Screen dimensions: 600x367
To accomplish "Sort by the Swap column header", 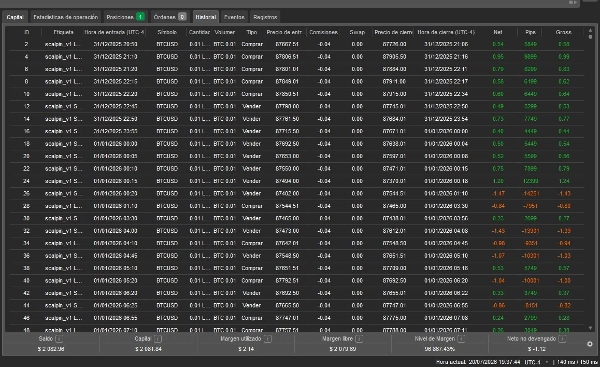I will tap(357, 32).
